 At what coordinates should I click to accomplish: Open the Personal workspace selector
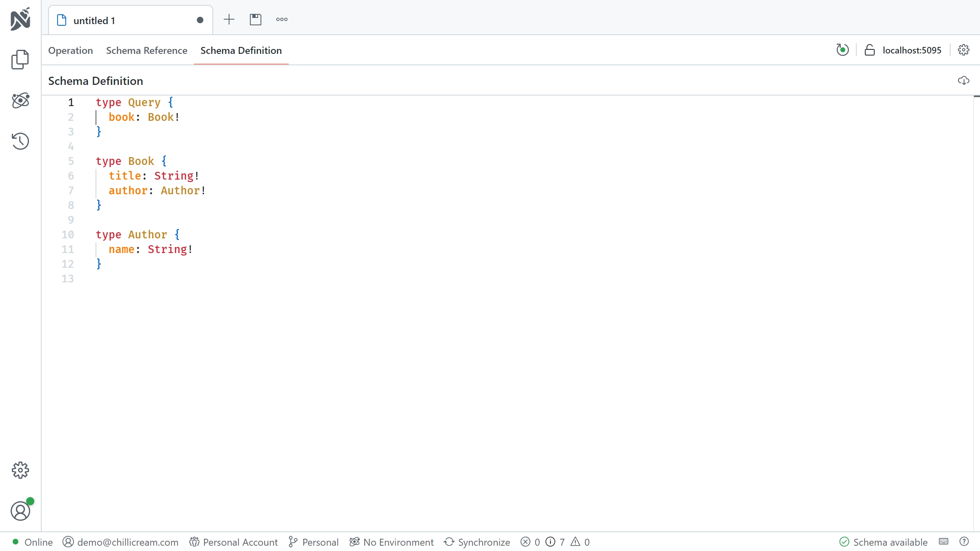(314, 542)
